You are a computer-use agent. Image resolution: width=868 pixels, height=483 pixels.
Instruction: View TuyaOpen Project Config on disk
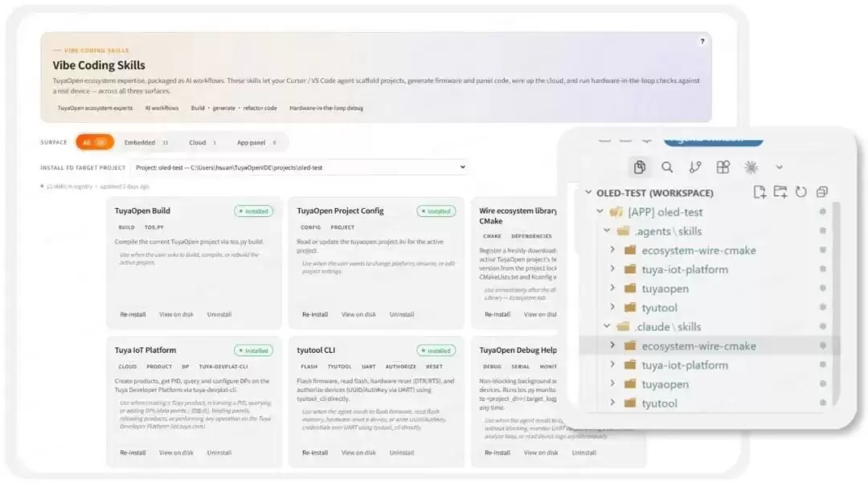(x=358, y=314)
